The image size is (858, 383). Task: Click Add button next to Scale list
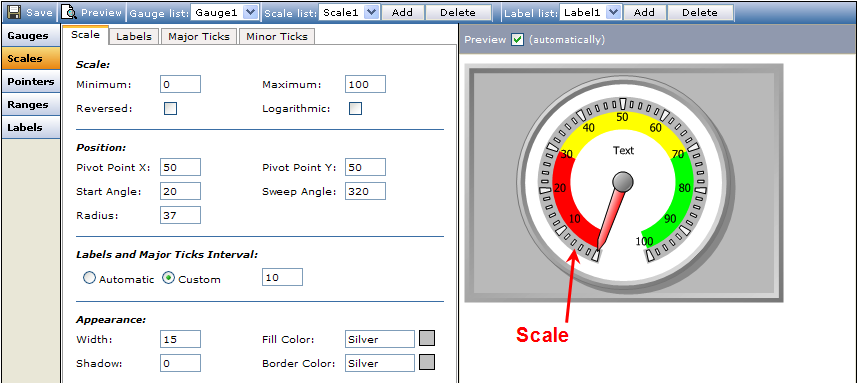(402, 13)
